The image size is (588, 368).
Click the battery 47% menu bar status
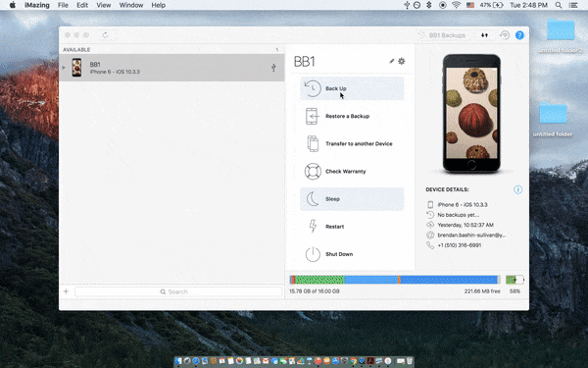491,5
